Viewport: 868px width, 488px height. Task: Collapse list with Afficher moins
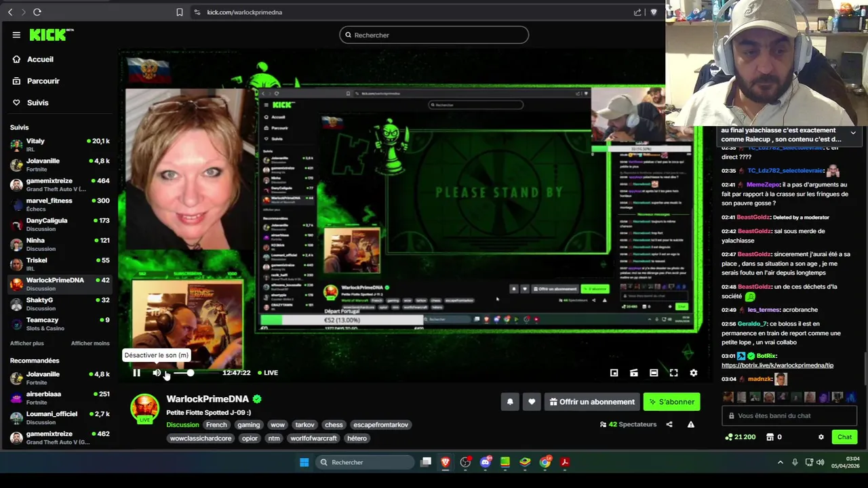[90, 344]
